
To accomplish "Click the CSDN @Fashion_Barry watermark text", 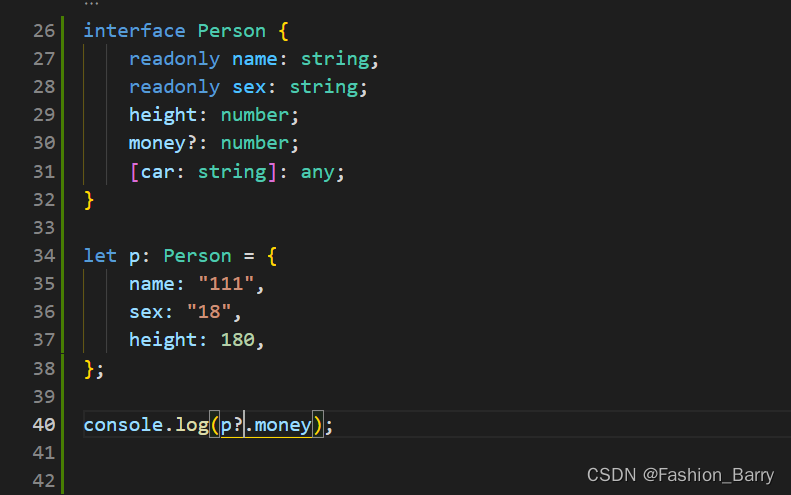I will pyautogui.click(x=681, y=474).
